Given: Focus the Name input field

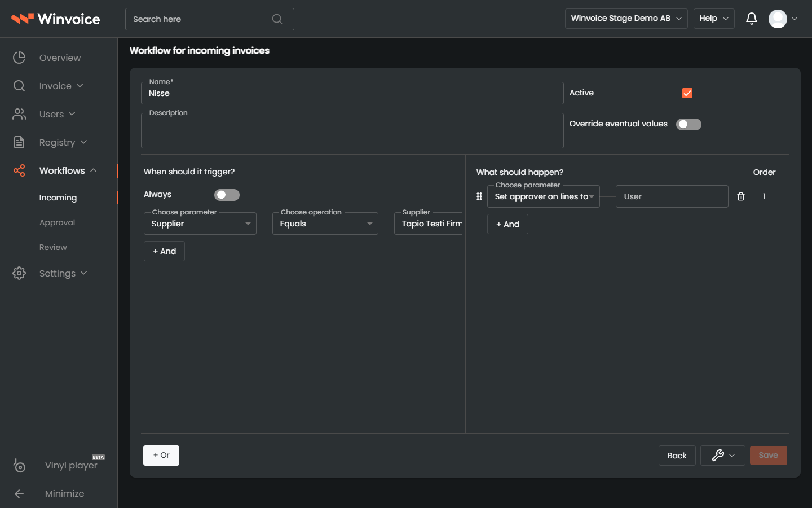Looking at the screenshot, I should pyautogui.click(x=352, y=93).
